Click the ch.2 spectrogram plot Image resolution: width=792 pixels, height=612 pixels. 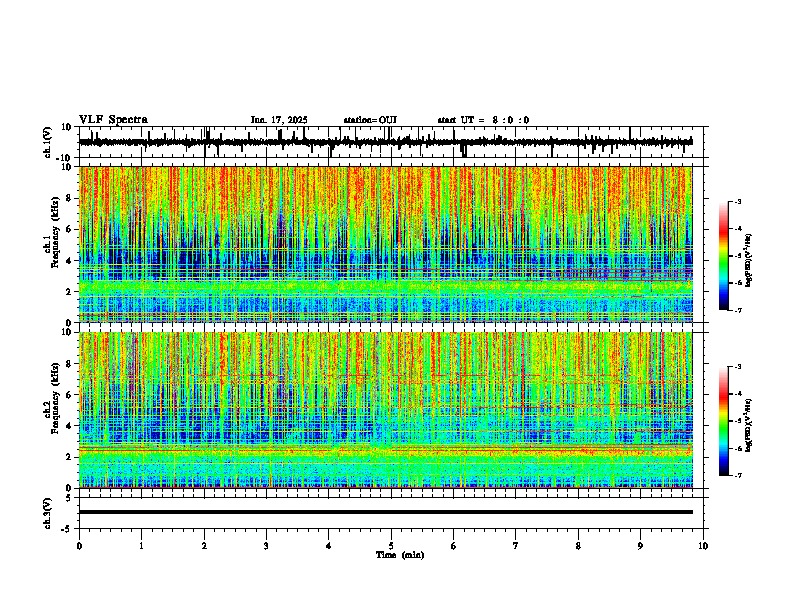pos(386,410)
